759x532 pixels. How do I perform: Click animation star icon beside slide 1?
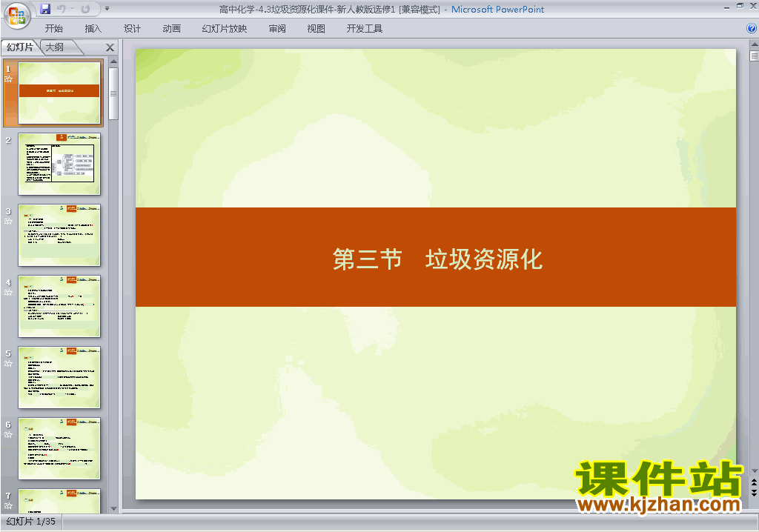[x=8, y=79]
